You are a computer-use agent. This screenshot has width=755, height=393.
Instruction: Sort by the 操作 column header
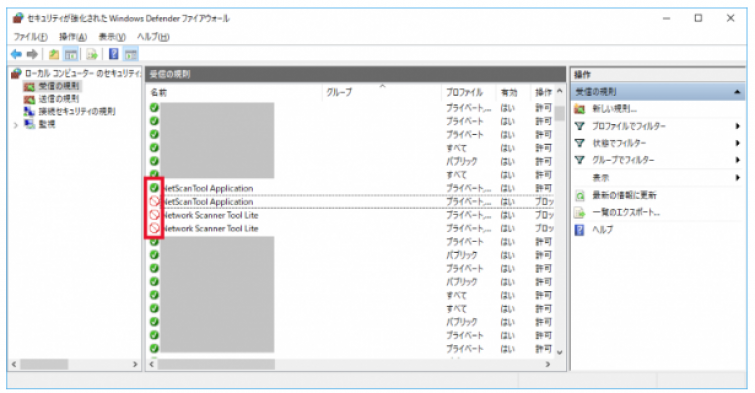coord(543,92)
